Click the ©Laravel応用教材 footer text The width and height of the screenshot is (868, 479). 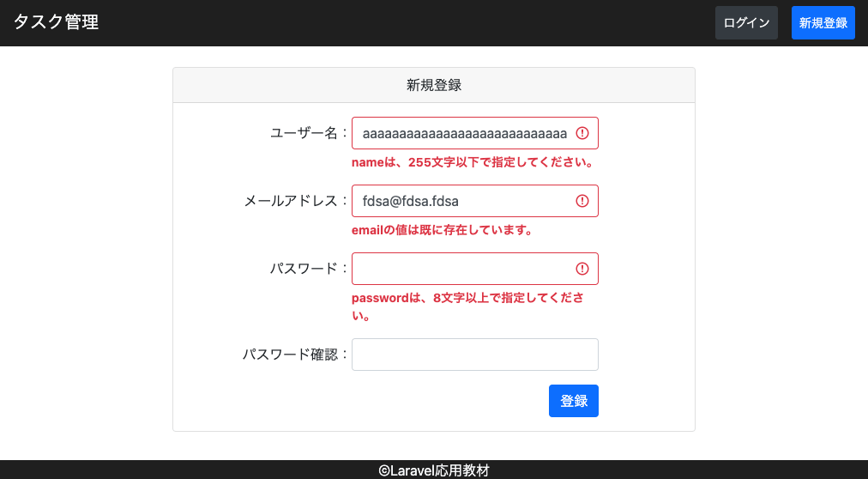434,470
